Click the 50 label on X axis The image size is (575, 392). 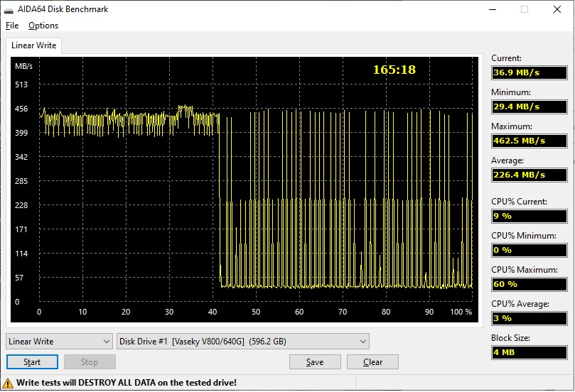[x=256, y=312]
